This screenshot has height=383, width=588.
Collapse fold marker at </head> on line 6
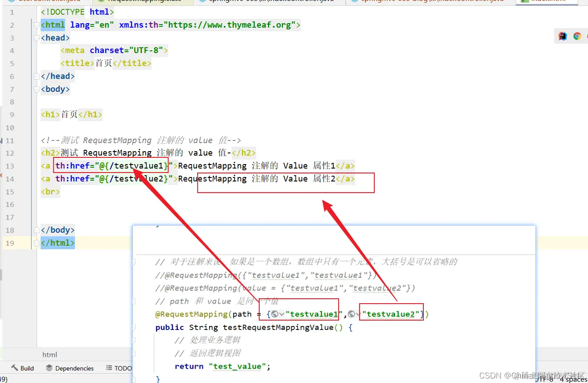37,76
